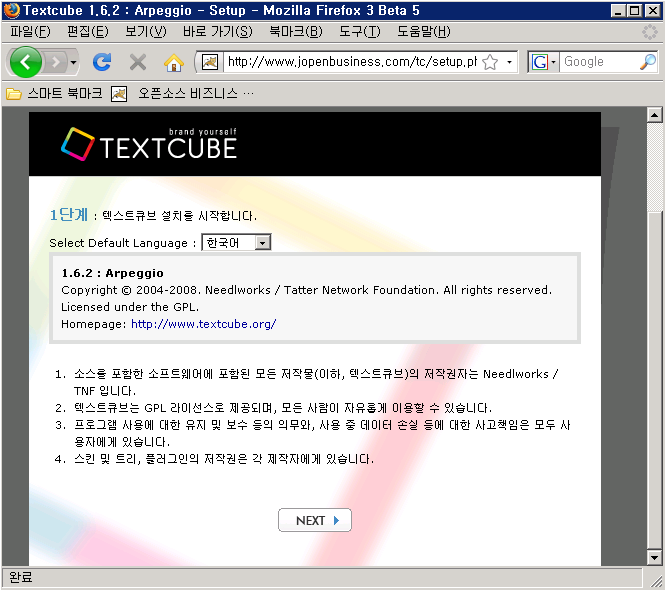Open the 보기(V) menu
The height and width of the screenshot is (591, 666).
tap(146, 31)
